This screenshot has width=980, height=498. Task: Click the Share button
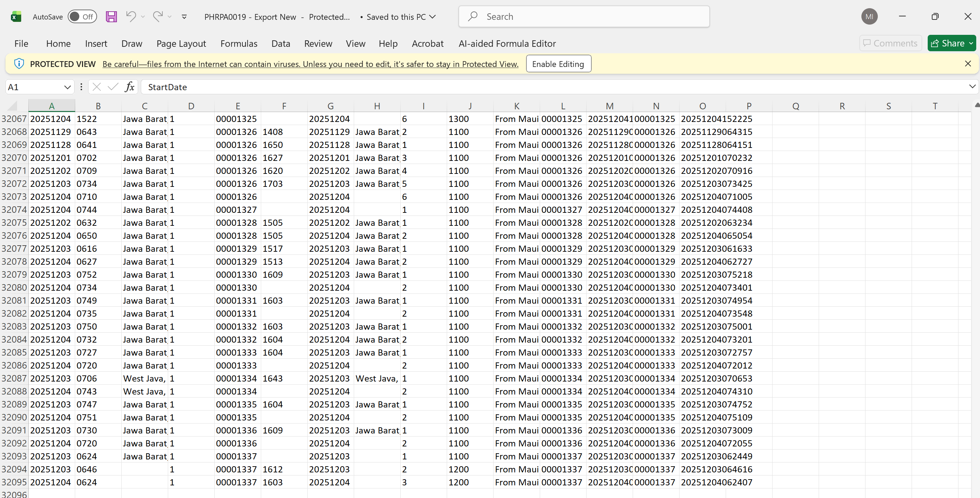click(949, 43)
